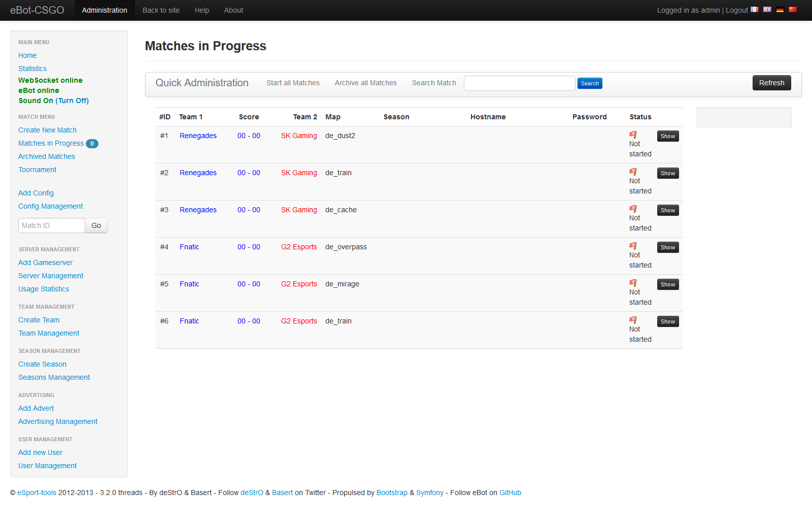This screenshot has height=523, width=812.
Task: Show match #4 de_overpass details
Action: click(x=668, y=247)
